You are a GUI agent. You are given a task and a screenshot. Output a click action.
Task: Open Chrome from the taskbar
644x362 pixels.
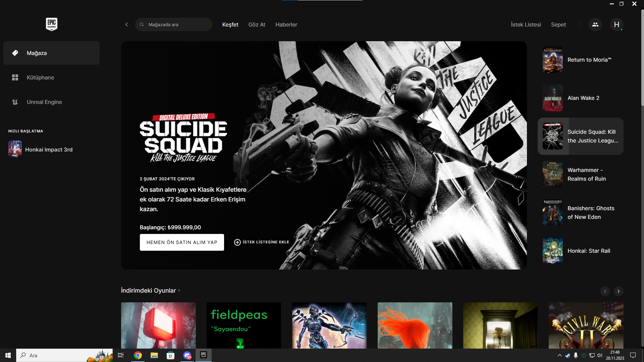click(x=138, y=355)
